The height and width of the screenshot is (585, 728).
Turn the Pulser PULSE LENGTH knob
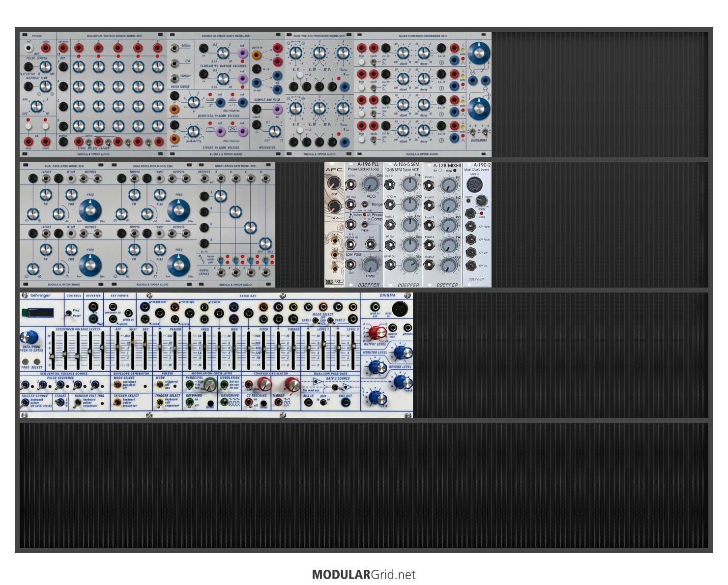[x=45, y=67]
